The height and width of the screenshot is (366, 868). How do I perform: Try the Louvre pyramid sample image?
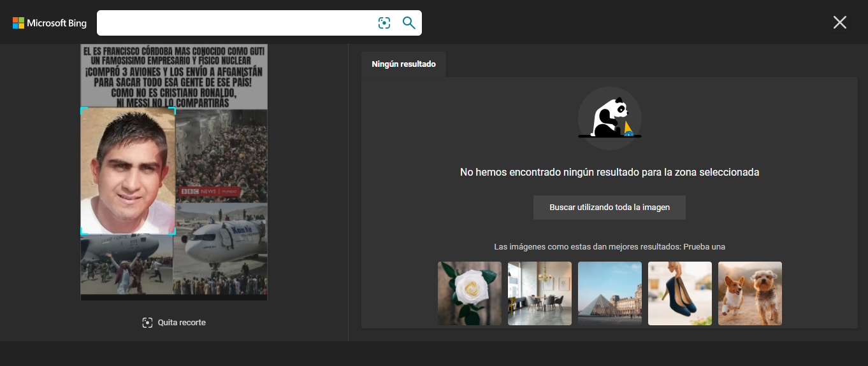610,293
